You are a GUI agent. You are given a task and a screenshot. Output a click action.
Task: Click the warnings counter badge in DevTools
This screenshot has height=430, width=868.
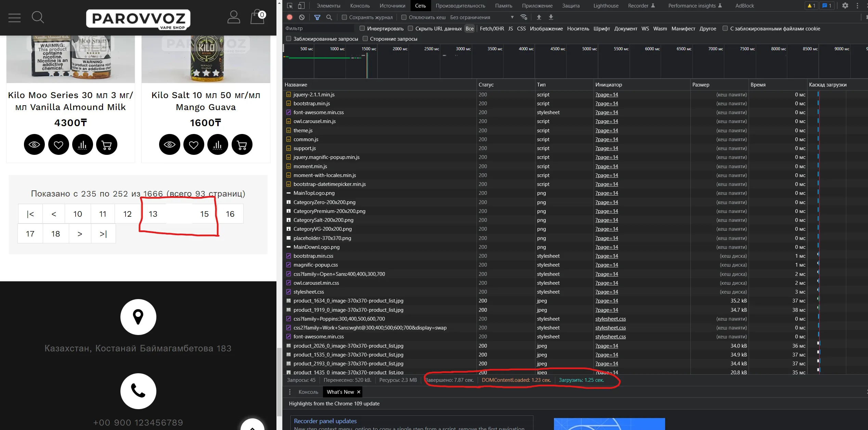coord(811,5)
